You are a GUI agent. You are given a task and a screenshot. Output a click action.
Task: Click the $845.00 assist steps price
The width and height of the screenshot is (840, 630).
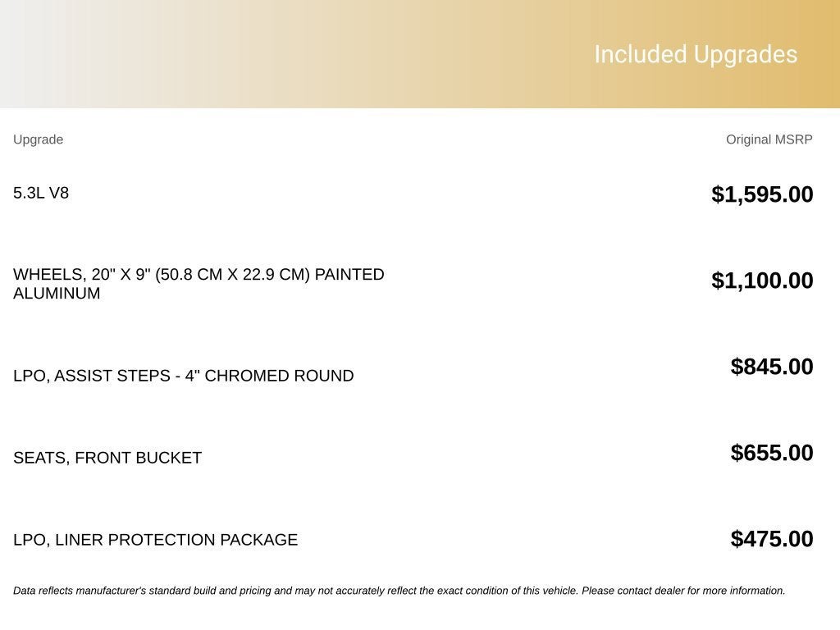pyautogui.click(x=771, y=367)
